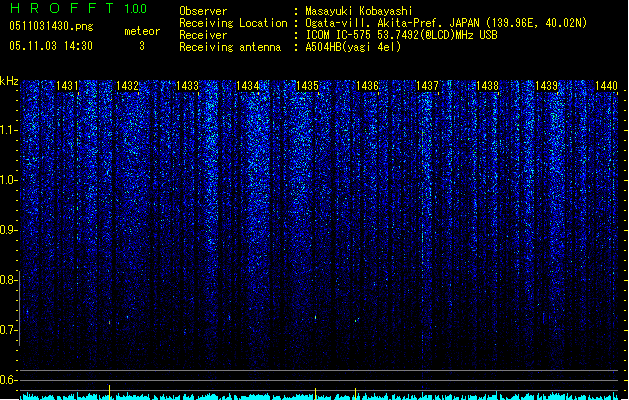Select the observer name Masayuki Kobayashi

(x=359, y=11)
